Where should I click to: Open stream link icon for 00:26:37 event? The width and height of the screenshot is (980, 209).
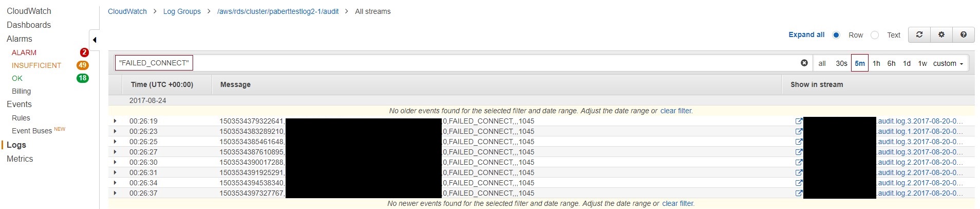click(x=799, y=193)
